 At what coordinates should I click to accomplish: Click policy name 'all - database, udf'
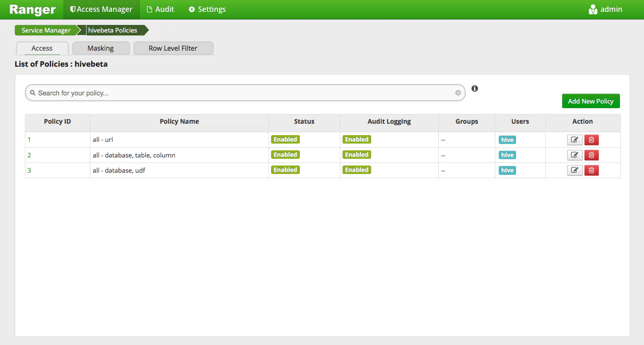pyautogui.click(x=119, y=170)
